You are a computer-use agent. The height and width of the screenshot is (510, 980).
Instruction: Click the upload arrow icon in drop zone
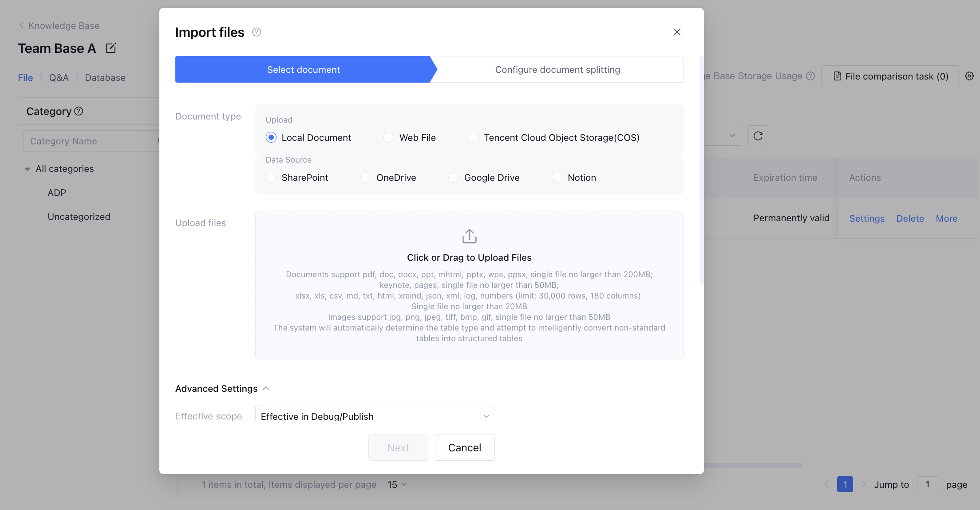tap(469, 236)
